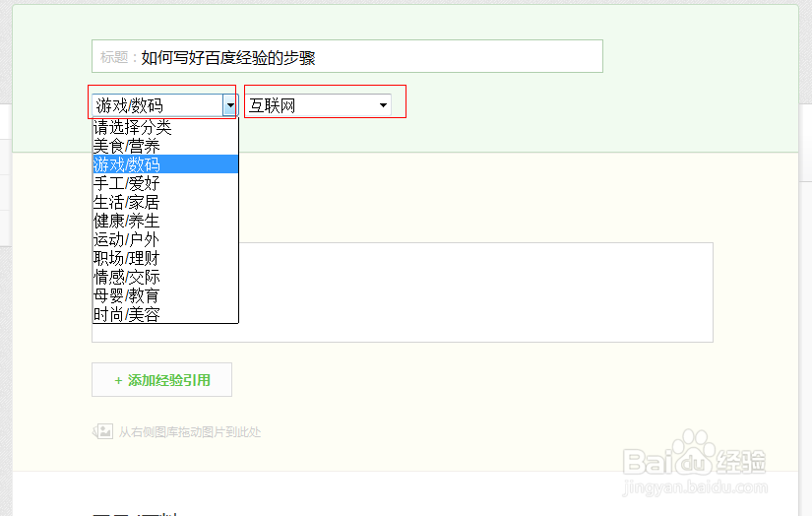
Task: Click the 添加经验引用 button
Action: 161,380
